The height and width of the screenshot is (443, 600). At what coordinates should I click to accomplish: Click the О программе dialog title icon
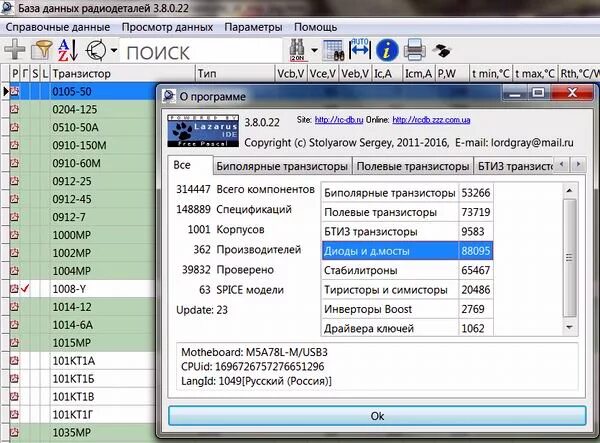pos(169,96)
